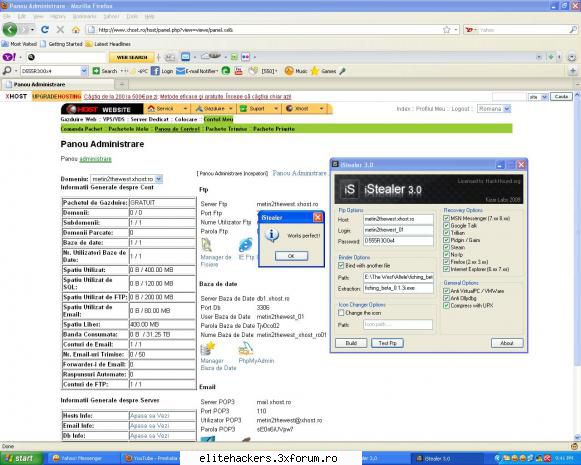Toggle the No-Ip checkbox
The width and height of the screenshot is (581, 465).
click(446, 255)
